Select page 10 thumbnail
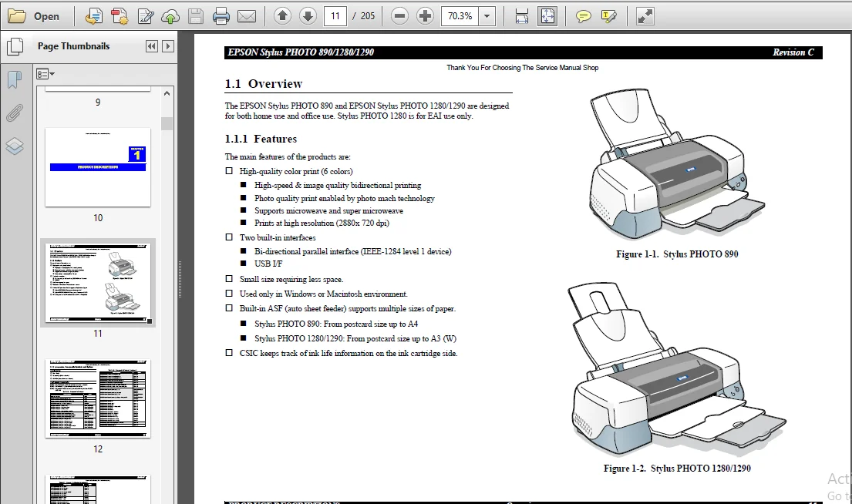852x504 pixels. pos(98,167)
